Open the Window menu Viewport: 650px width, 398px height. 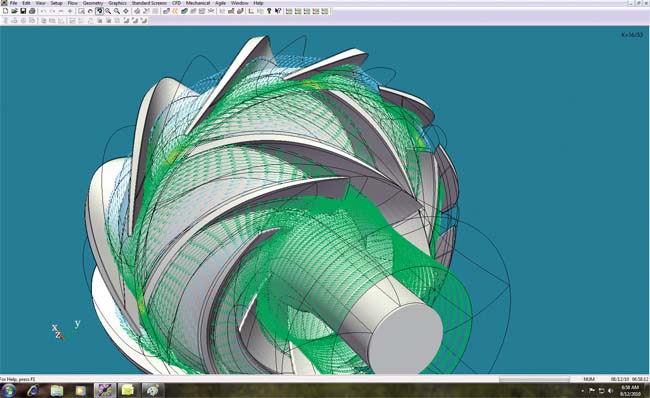click(x=239, y=3)
